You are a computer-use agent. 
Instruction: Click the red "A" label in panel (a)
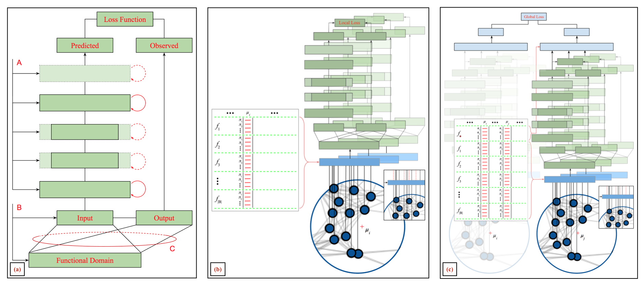19,63
